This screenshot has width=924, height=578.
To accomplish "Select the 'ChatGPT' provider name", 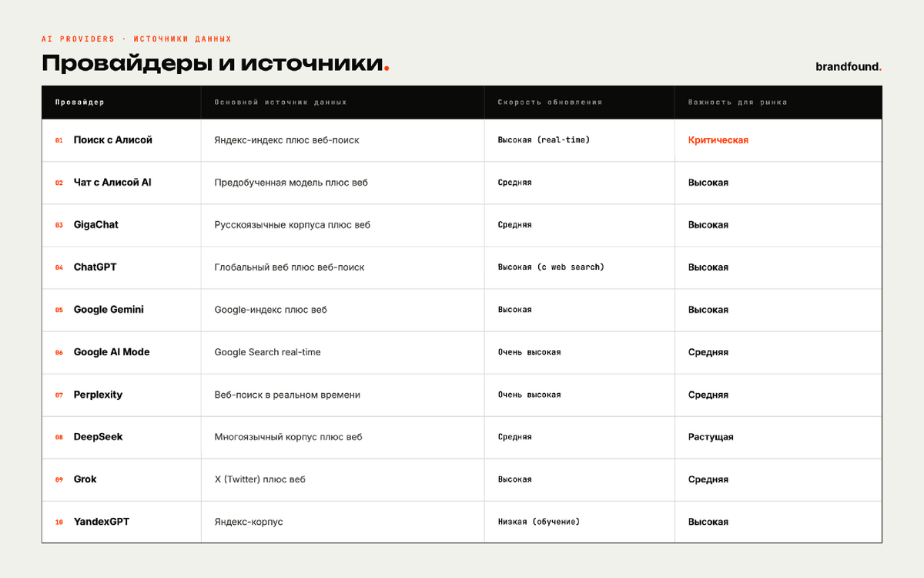I will click(95, 267).
